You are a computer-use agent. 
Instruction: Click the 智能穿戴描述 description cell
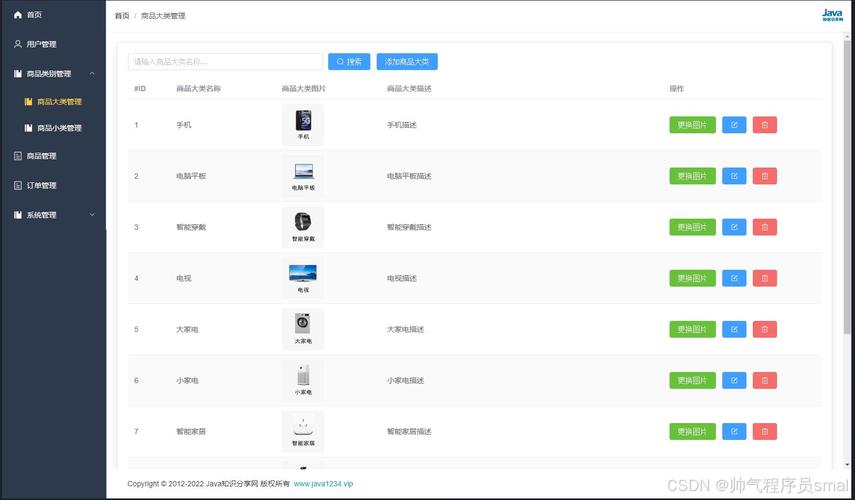click(409, 227)
